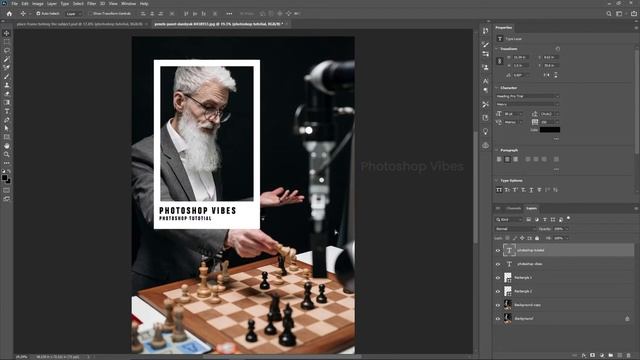Select the Clone Stamp tool

click(x=7, y=85)
